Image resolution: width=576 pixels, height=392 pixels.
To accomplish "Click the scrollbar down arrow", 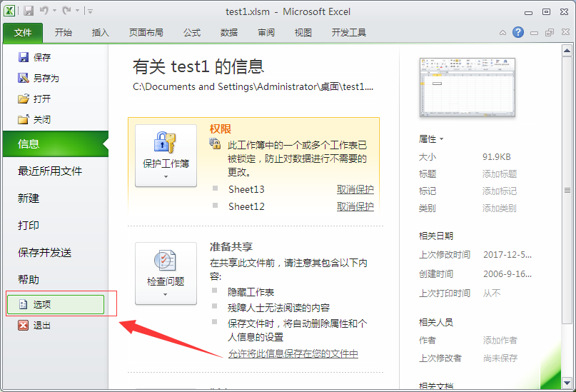I will 567,383.
